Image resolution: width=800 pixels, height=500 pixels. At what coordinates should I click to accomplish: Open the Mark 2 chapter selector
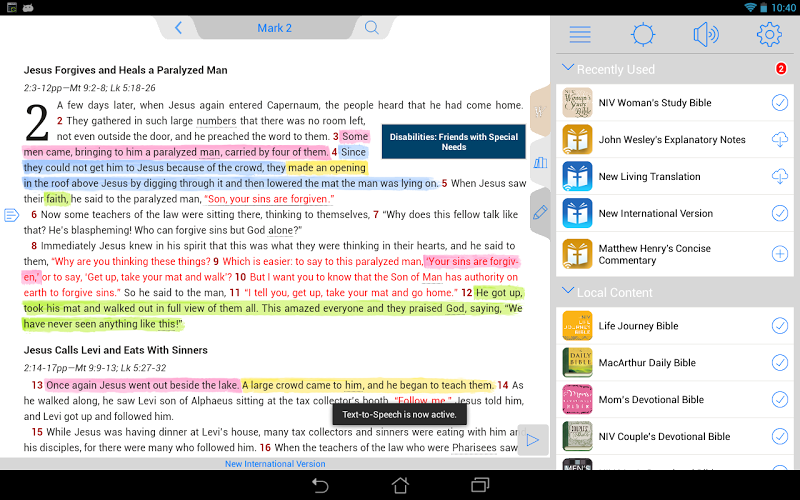pyautogui.click(x=274, y=28)
